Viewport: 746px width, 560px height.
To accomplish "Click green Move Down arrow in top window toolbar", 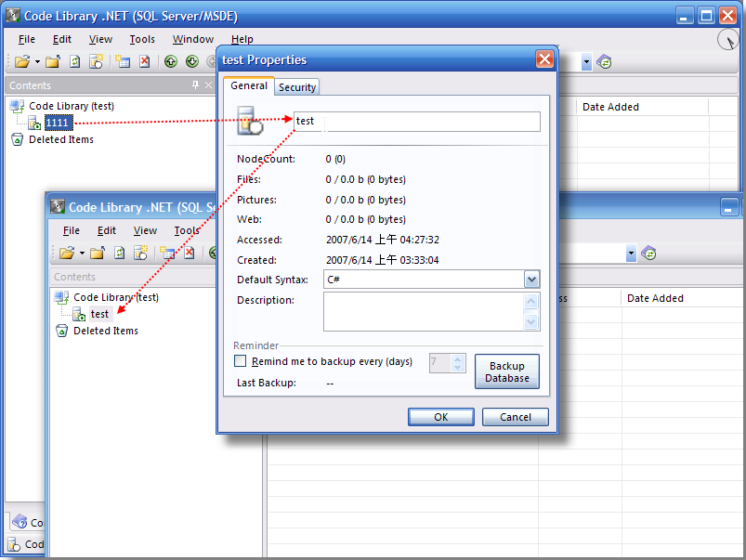I will point(192,61).
